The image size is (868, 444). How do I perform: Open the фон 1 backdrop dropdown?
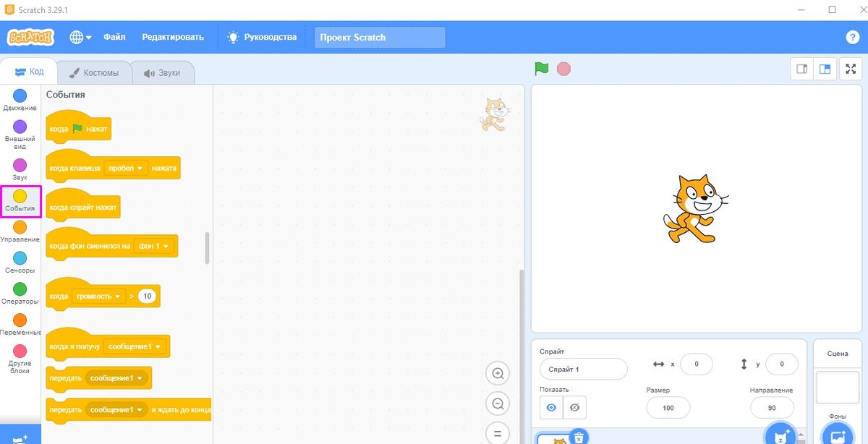[x=153, y=246]
